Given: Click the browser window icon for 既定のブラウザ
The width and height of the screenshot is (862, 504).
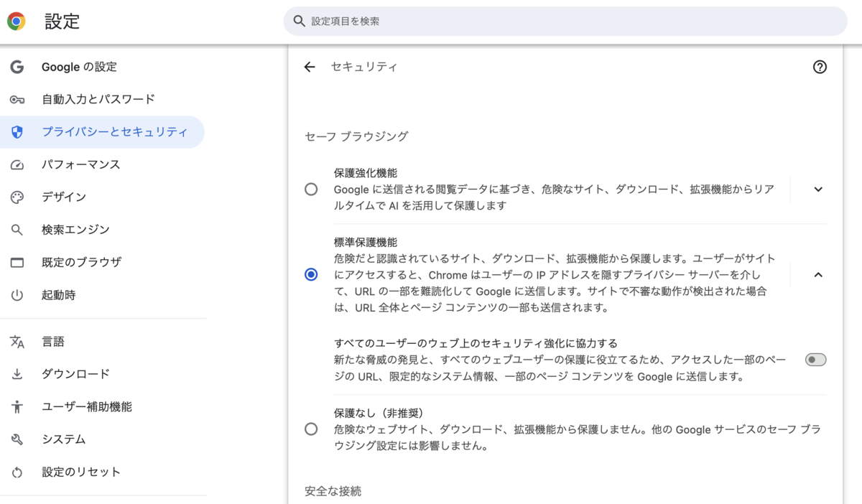Looking at the screenshot, I should tap(17, 263).
